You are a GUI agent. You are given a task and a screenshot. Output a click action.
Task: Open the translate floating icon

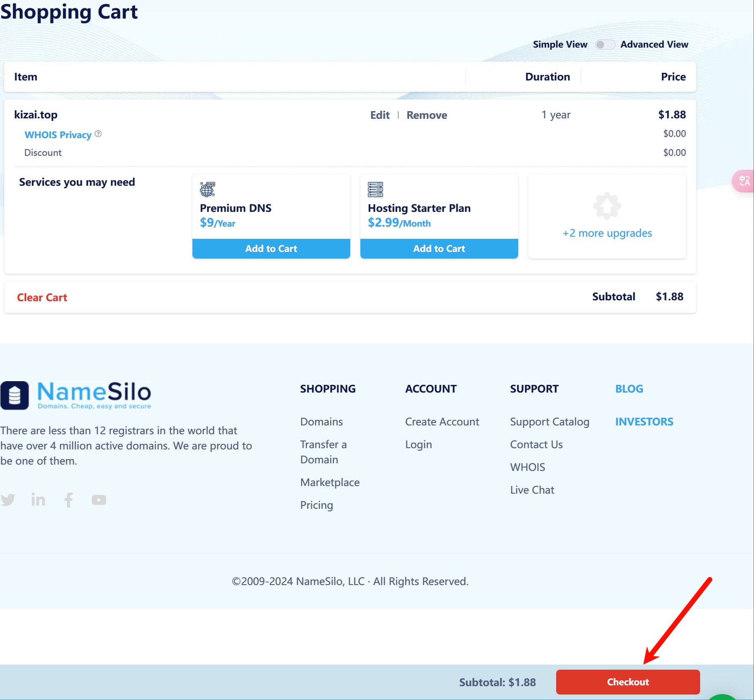pyautogui.click(x=744, y=181)
